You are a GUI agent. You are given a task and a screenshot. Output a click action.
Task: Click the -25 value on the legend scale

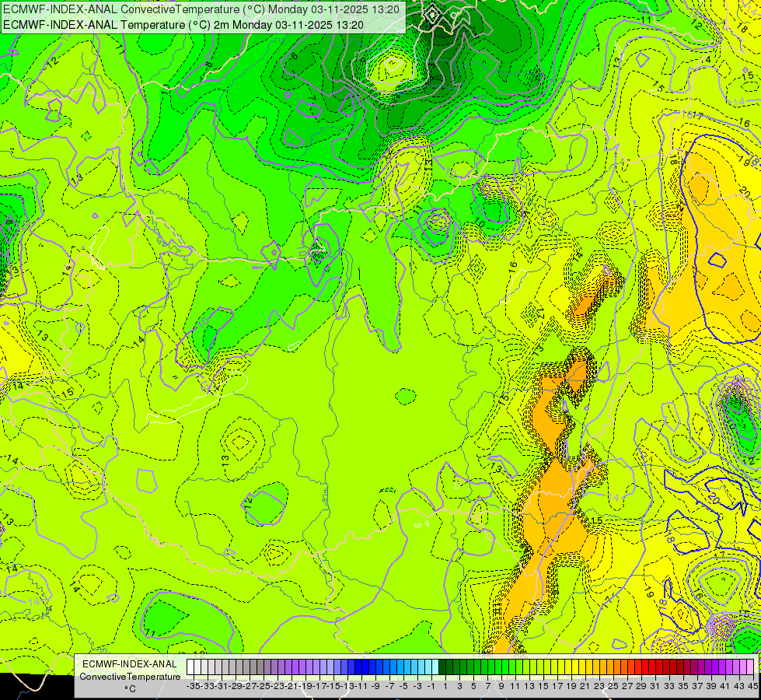coord(263,687)
